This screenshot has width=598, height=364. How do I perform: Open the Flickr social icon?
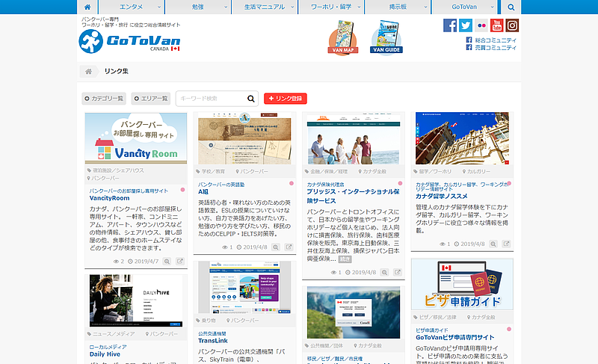(x=481, y=25)
